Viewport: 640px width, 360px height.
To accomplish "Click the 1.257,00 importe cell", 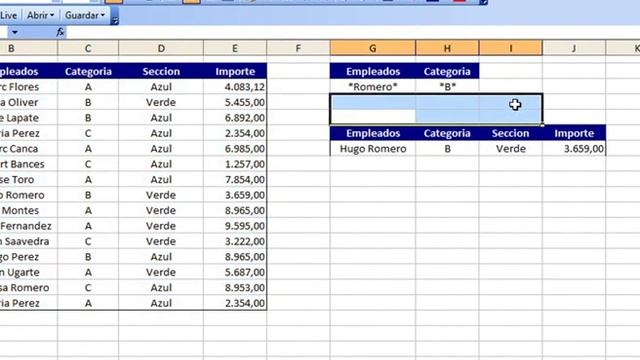I will coord(235,164).
